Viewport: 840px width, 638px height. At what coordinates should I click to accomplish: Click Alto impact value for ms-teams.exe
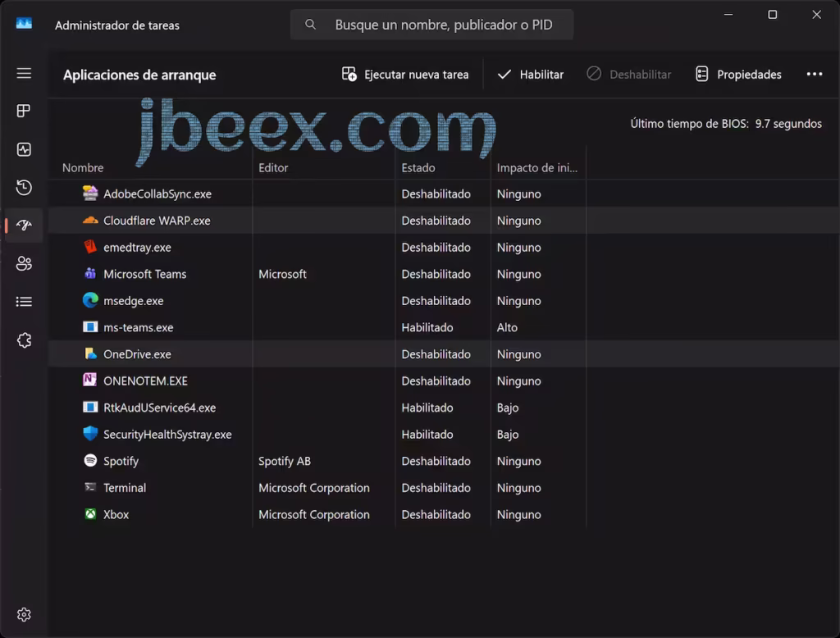click(x=507, y=327)
